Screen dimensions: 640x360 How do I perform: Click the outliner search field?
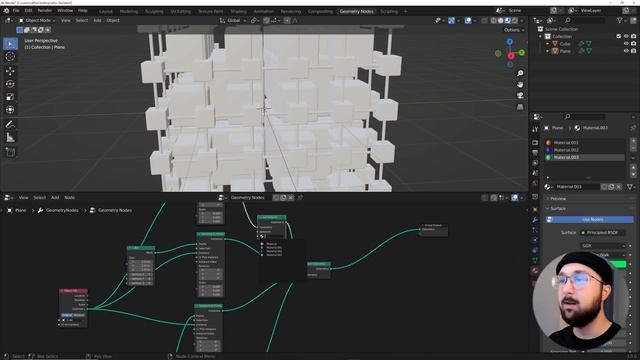pos(584,20)
